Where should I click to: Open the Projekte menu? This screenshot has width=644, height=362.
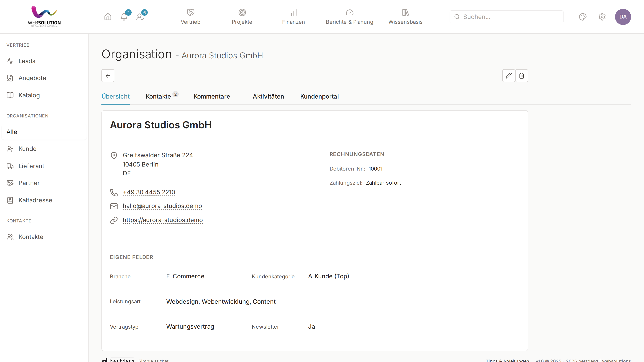coord(242,17)
